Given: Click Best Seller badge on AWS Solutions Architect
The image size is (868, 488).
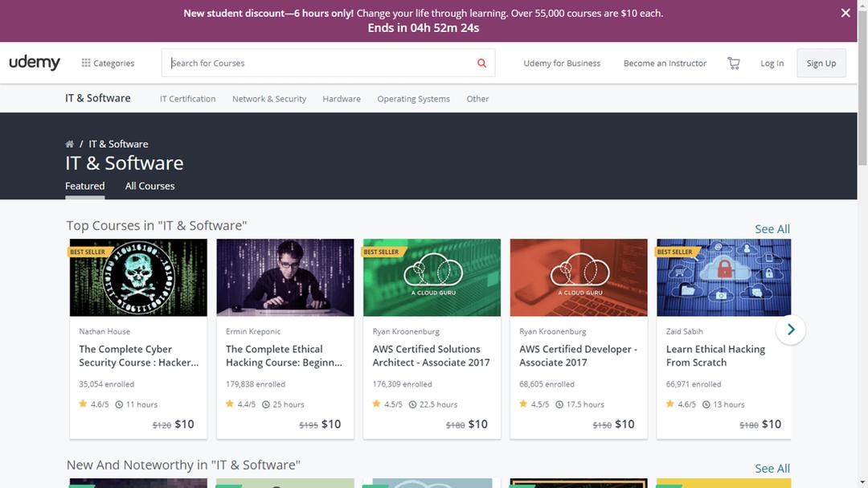Looking at the screenshot, I should 383,252.
